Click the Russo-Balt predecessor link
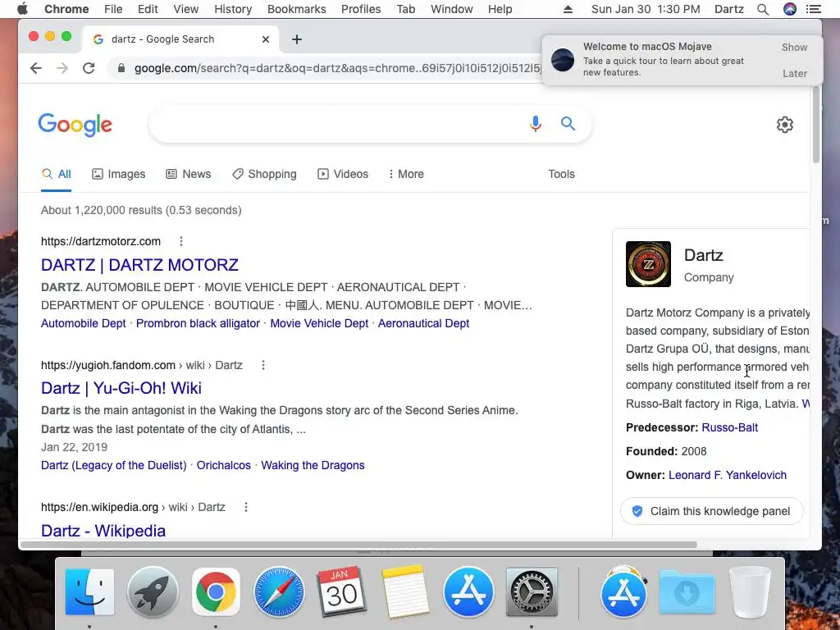840x630 pixels. coord(729,427)
